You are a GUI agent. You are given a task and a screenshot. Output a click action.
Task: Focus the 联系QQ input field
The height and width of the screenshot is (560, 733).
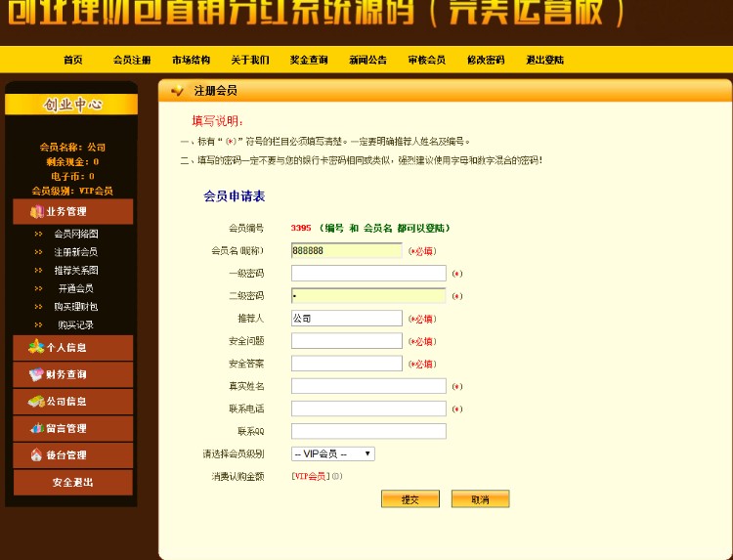tap(368, 431)
